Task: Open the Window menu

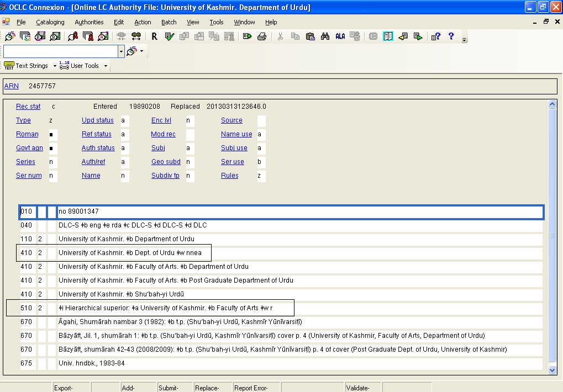Action: pos(245,22)
